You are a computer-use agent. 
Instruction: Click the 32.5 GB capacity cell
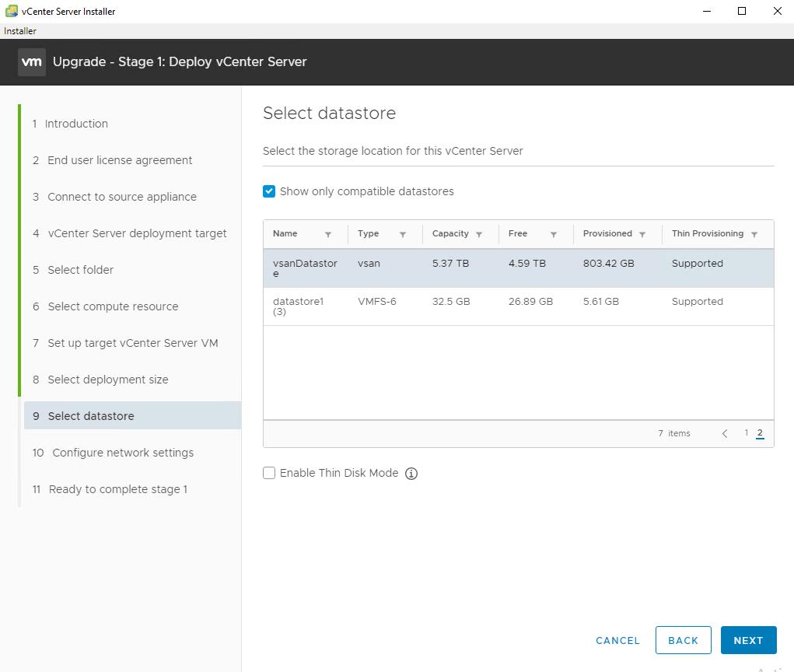point(451,301)
